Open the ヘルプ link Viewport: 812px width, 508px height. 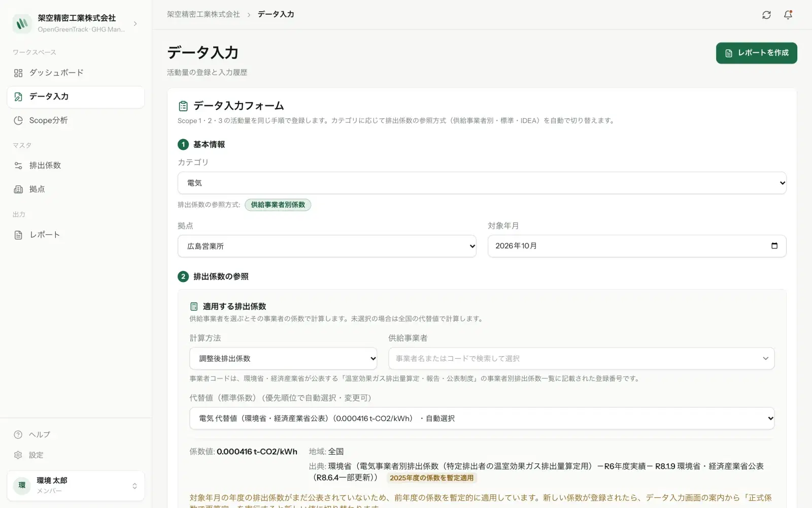[76, 435]
